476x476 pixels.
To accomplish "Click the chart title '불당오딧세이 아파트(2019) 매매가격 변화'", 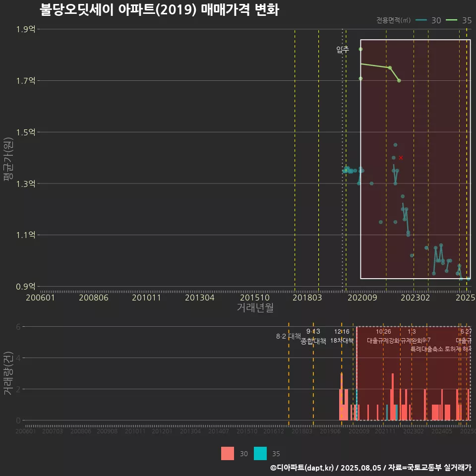I will [x=159, y=10].
